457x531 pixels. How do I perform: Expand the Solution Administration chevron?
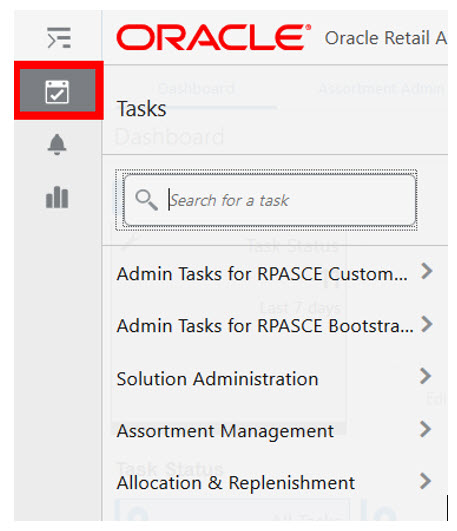[x=425, y=376]
